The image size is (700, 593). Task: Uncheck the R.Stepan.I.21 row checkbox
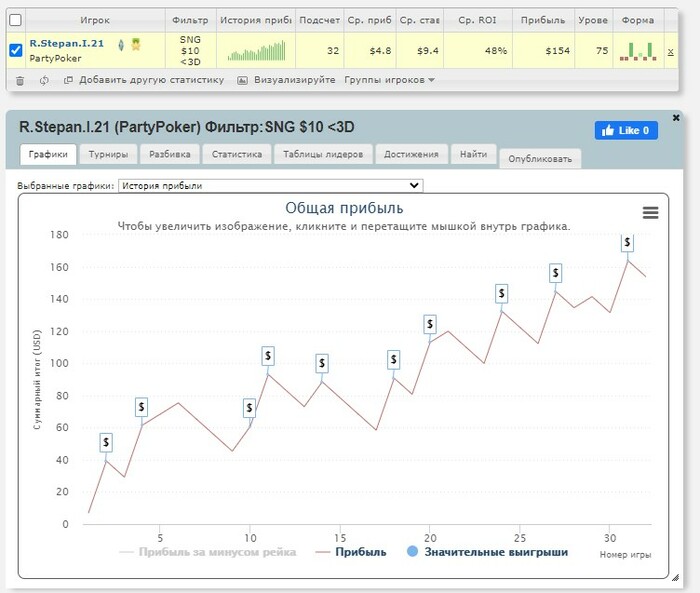[x=16, y=50]
